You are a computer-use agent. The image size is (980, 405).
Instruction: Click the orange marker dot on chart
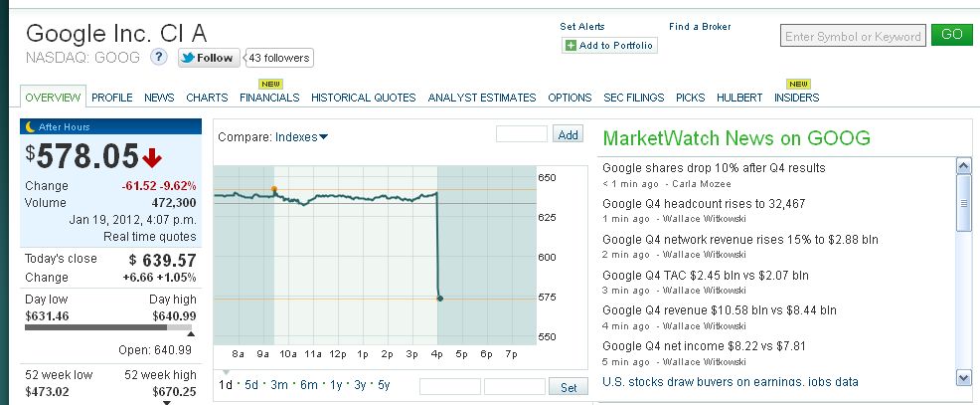click(x=274, y=188)
